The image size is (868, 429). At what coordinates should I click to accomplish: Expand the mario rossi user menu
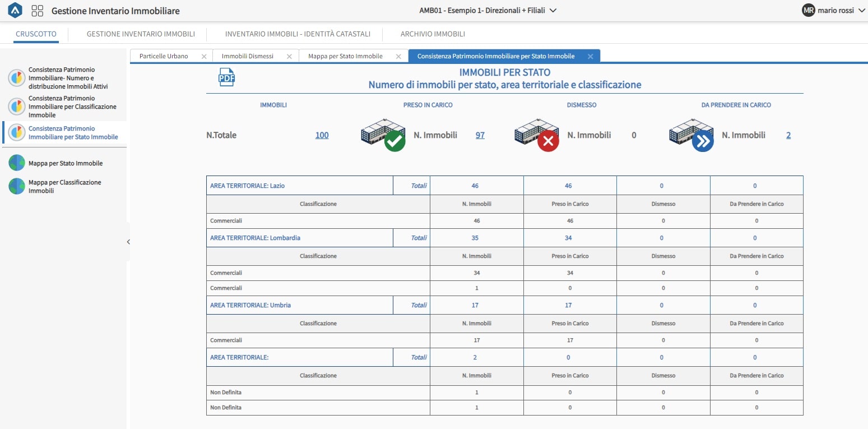pyautogui.click(x=862, y=10)
